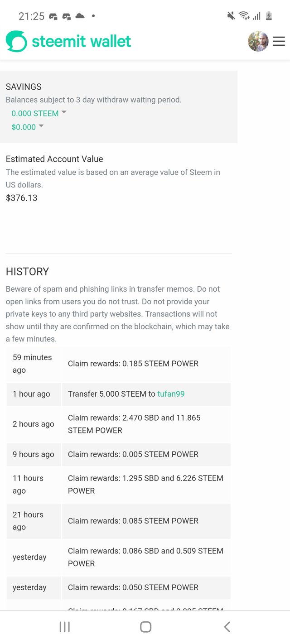Tap the $376.13 estimated account value
The width and height of the screenshot is (290, 644).
pos(21,198)
